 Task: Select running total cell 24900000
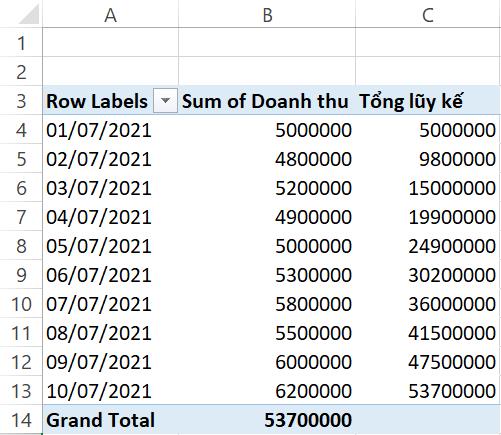pyautogui.click(x=428, y=246)
